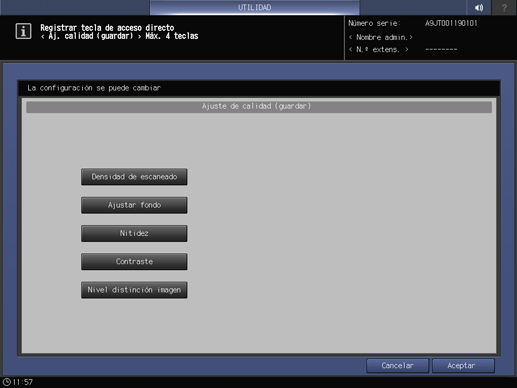The height and width of the screenshot is (388, 517).
Task: Click the extension number dashes value
Action: [441, 50]
